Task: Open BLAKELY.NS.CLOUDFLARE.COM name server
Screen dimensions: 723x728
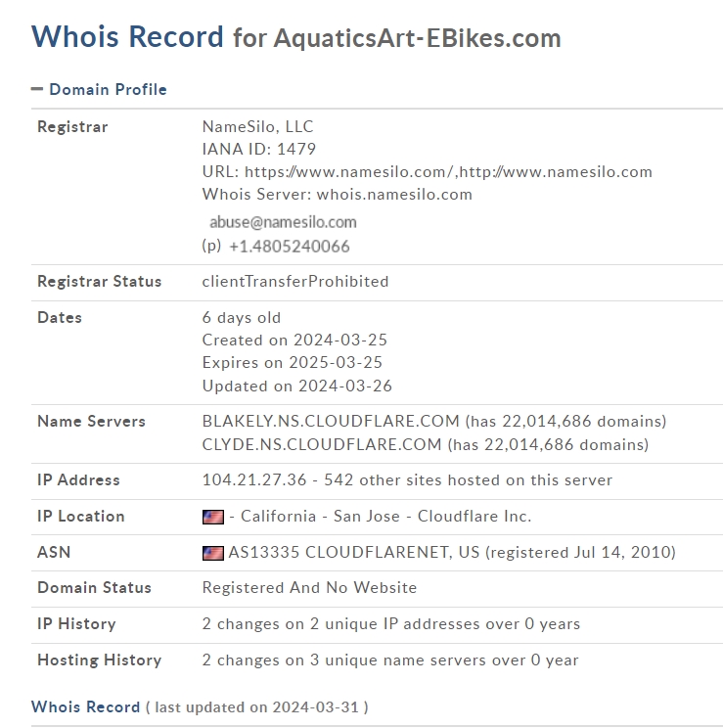Action: click(x=331, y=421)
